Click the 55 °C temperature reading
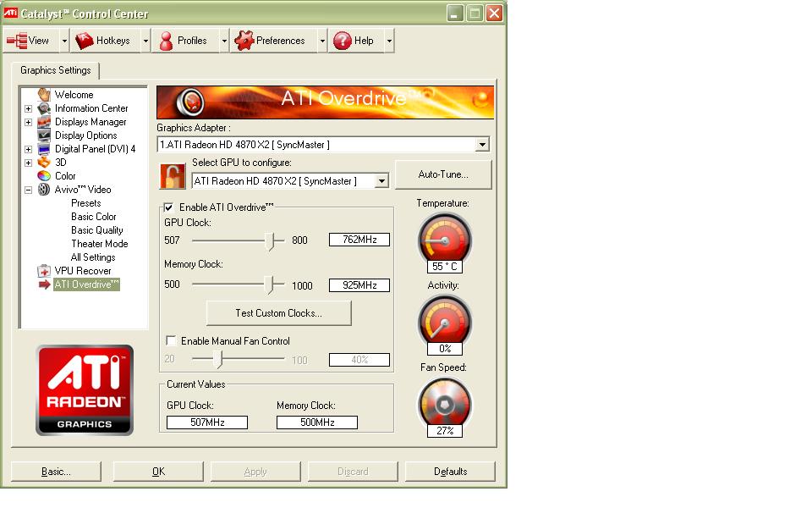 point(445,267)
